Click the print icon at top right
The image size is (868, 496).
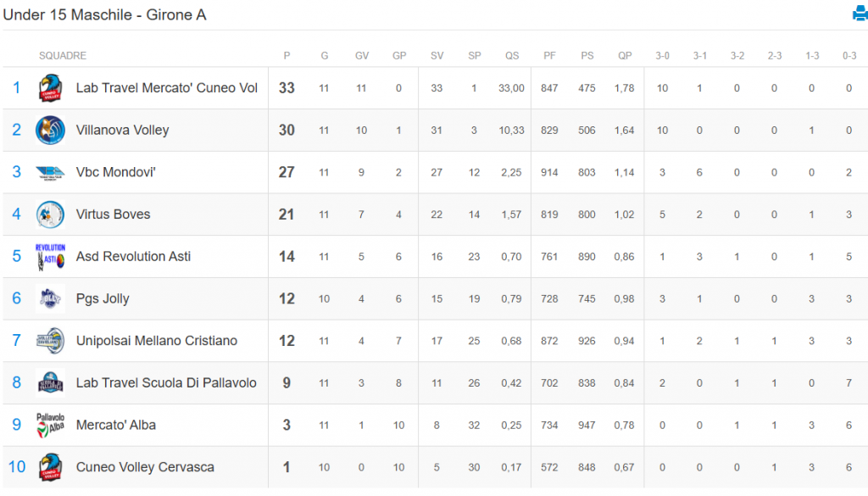[860, 14]
